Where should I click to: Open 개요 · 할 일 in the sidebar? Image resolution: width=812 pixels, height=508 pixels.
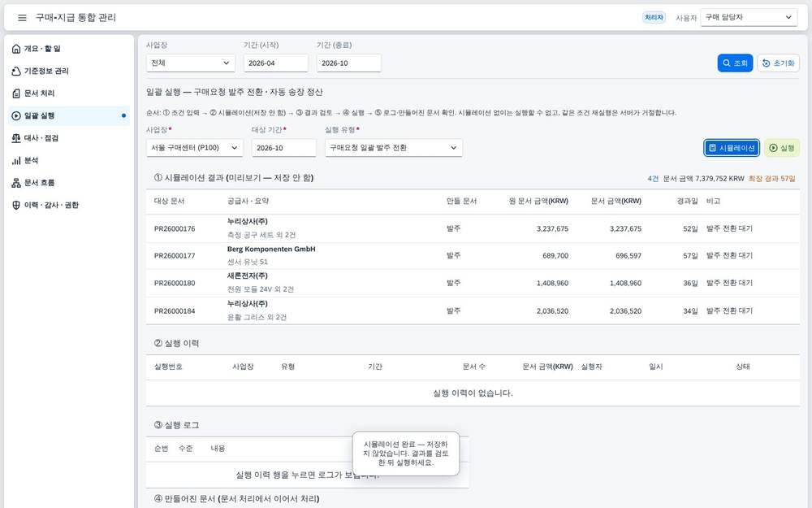69,49
